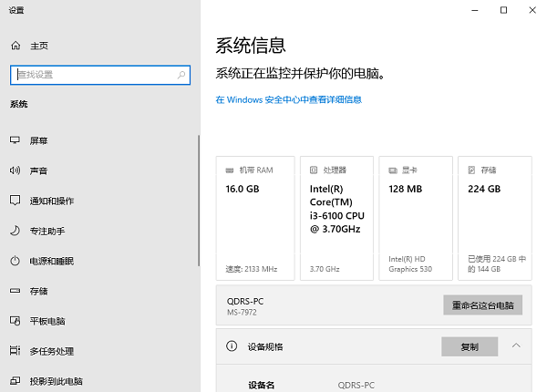The image size is (547, 392).
Task: Maximize the 设置 window
Action: coord(503,10)
